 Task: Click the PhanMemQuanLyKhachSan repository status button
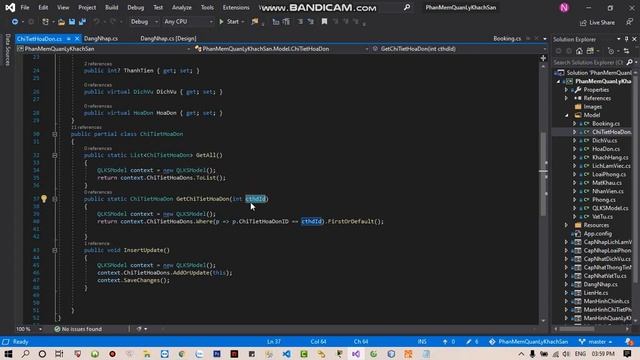pos(529,342)
